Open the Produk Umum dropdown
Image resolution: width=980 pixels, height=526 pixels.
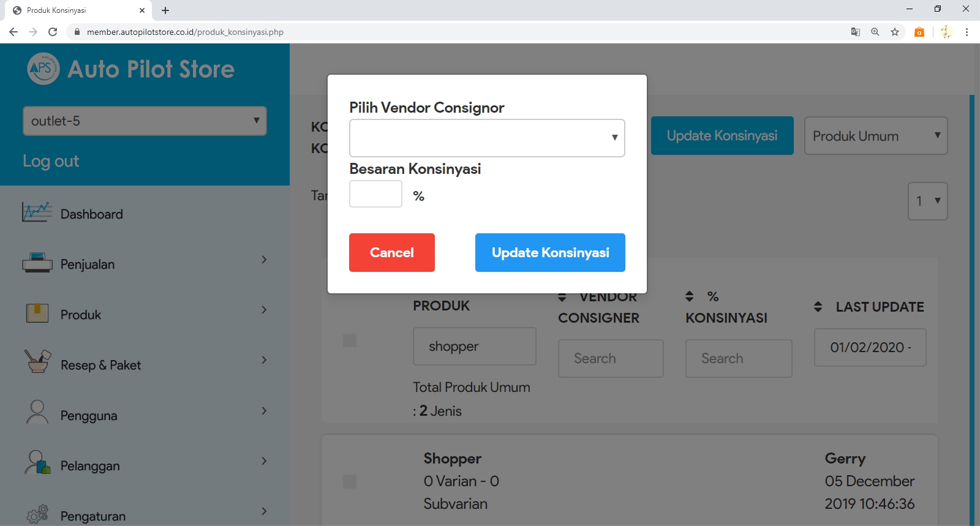coord(875,136)
